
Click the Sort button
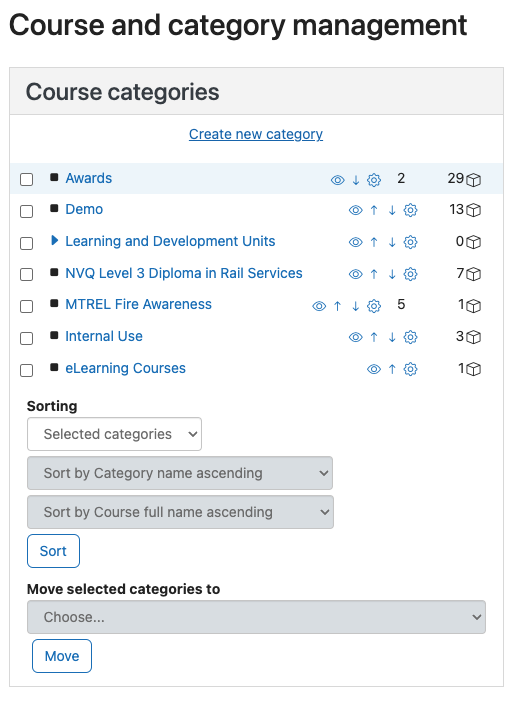click(54, 551)
